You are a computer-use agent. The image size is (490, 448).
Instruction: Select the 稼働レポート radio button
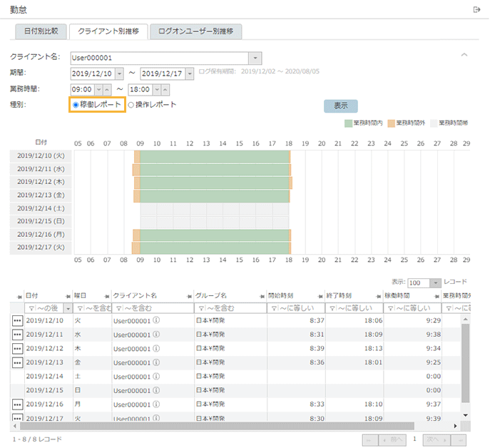76,105
